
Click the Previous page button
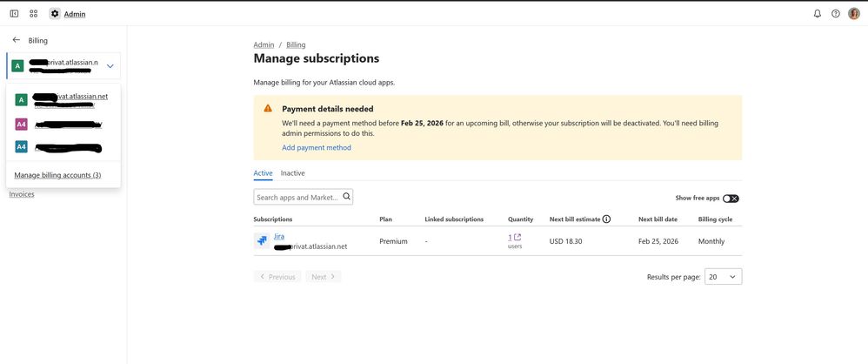pyautogui.click(x=277, y=276)
